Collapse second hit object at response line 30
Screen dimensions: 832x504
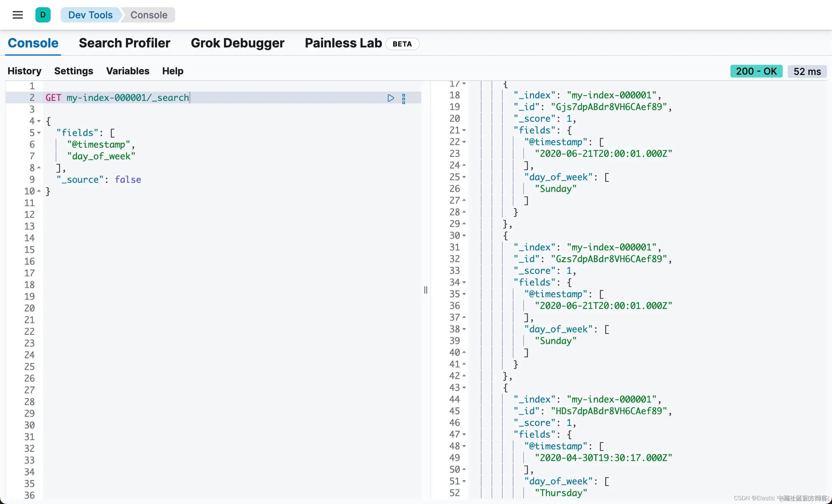point(464,236)
